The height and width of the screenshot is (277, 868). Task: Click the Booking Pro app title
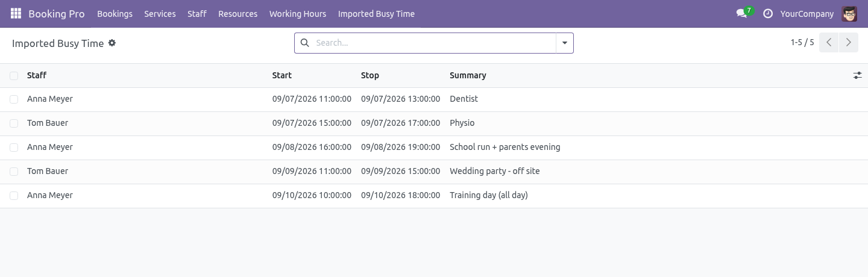point(57,13)
